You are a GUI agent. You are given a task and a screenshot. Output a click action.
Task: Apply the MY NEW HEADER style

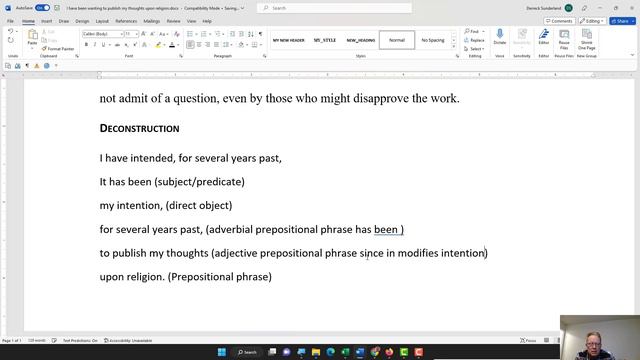pyautogui.click(x=289, y=40)
